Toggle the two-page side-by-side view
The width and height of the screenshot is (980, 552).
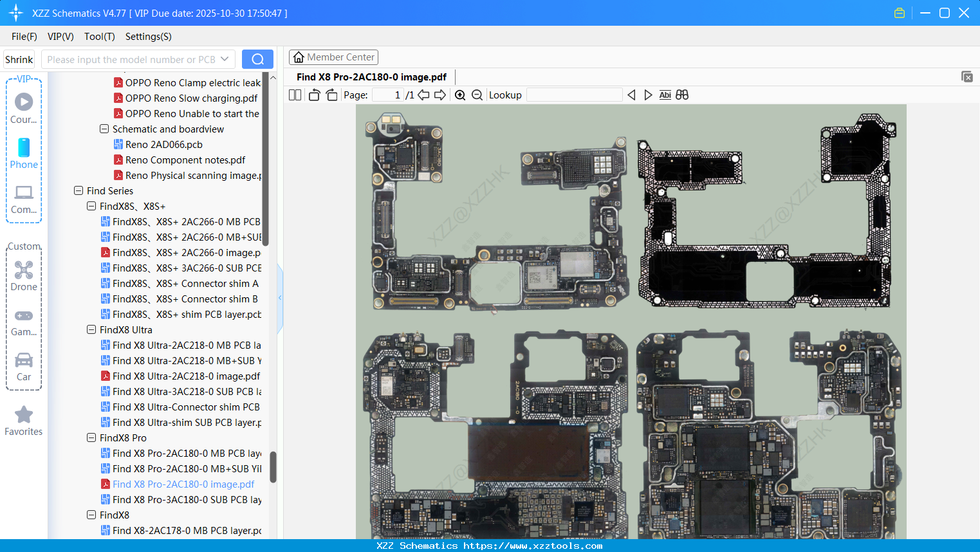click(x=295, y=95)
